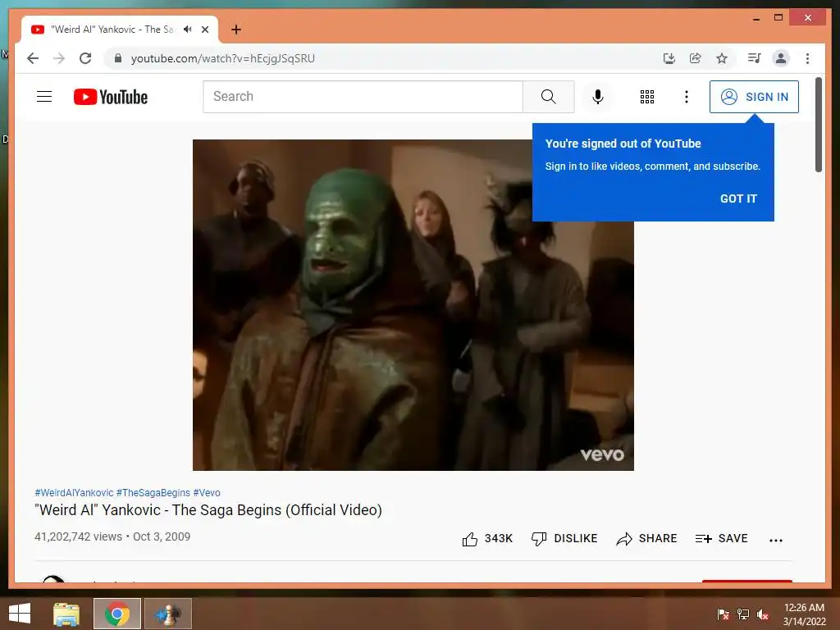Image resolution: width=840 pixels, height=630 pixels.
Task: Click the video player to pause
Action: coord(413,305)
